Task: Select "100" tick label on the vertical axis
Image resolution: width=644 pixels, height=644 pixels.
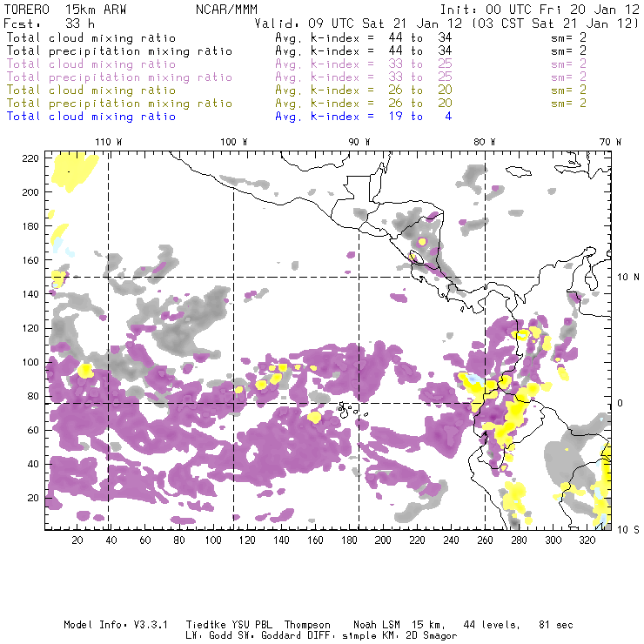Action: (x=30, y=362)
